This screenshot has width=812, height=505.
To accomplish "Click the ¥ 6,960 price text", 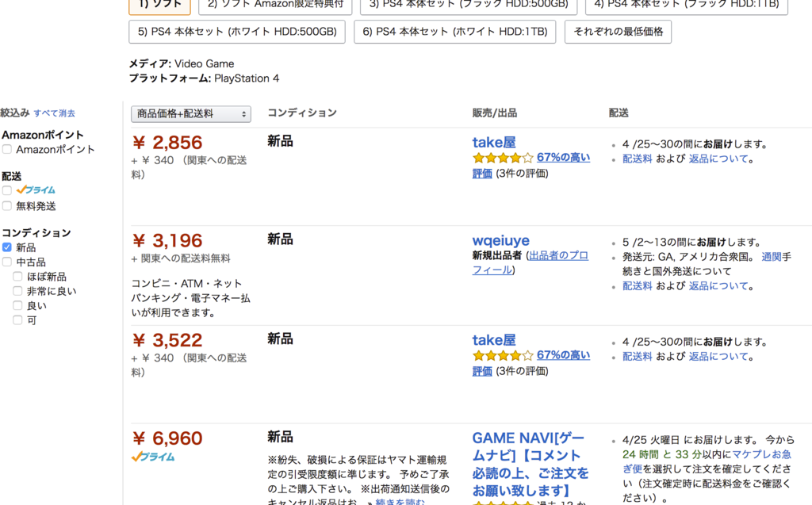I will click(x=168, y=438).
